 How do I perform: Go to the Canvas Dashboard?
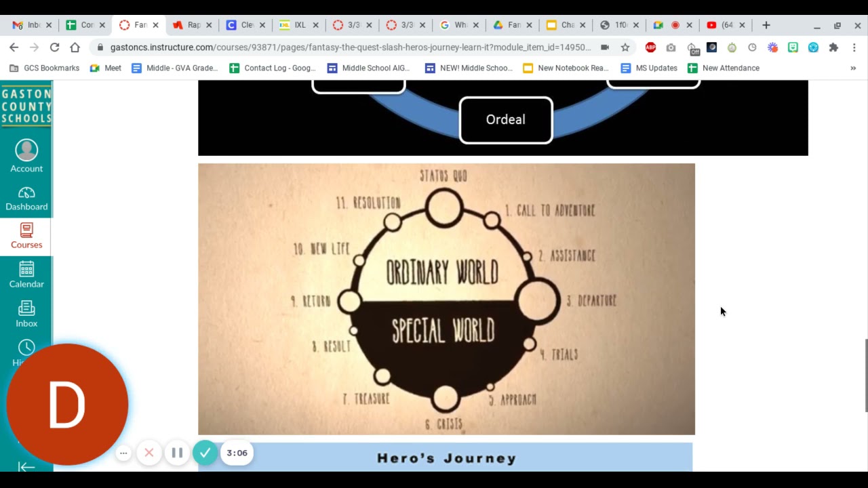click(26, 199)
